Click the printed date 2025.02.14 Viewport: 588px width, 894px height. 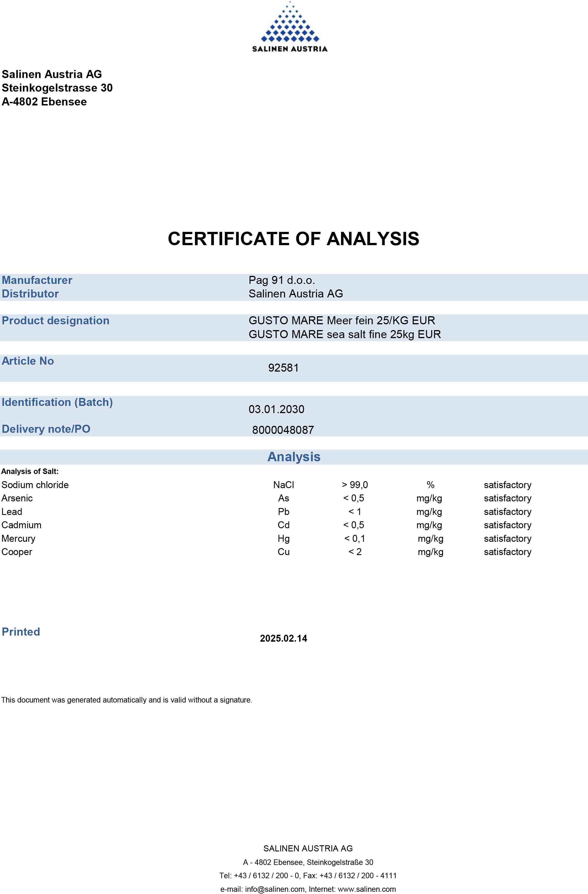coord(283,638)
